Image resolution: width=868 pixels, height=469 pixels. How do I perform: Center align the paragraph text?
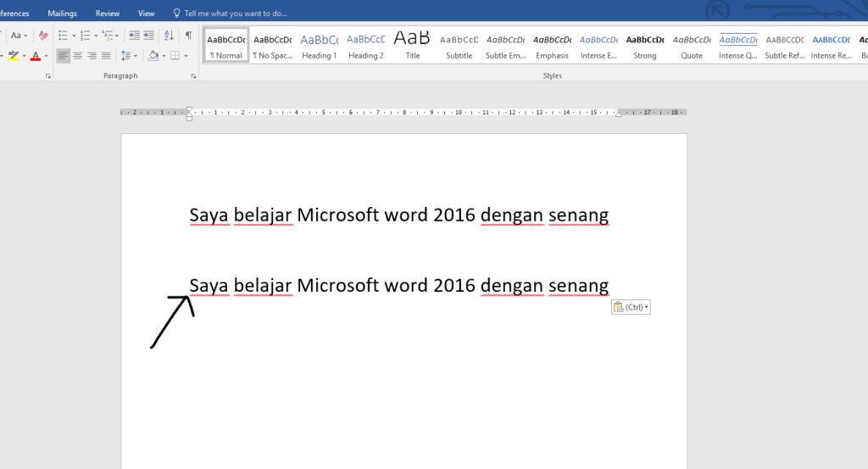pyautogui.click(x=78, y=56)
